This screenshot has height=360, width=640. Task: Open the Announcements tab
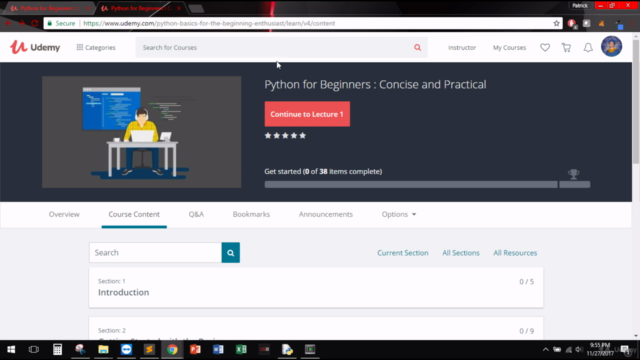pyautogui.click(x=326, y=214)
